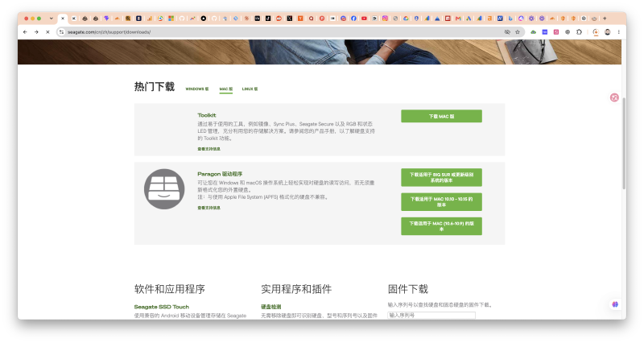Select the MAC 版 download tab
Screen dimensions: 644x343
pos(226,89)
